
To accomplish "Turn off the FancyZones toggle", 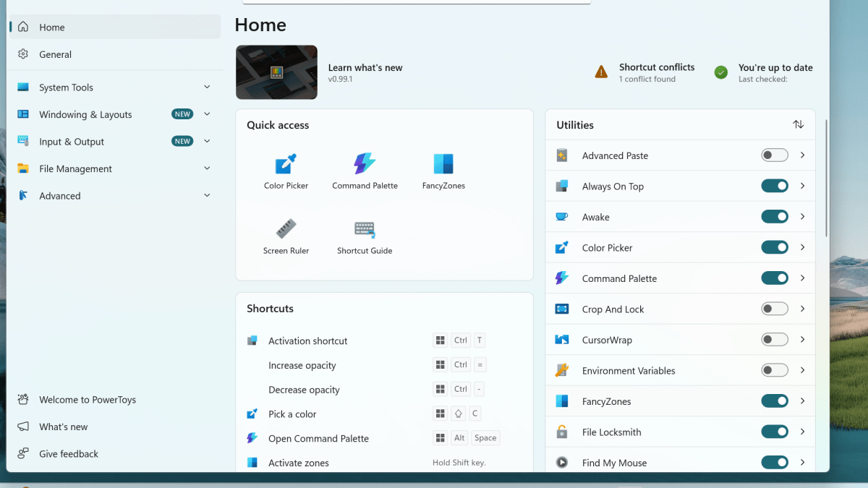I will pos(774,401).
